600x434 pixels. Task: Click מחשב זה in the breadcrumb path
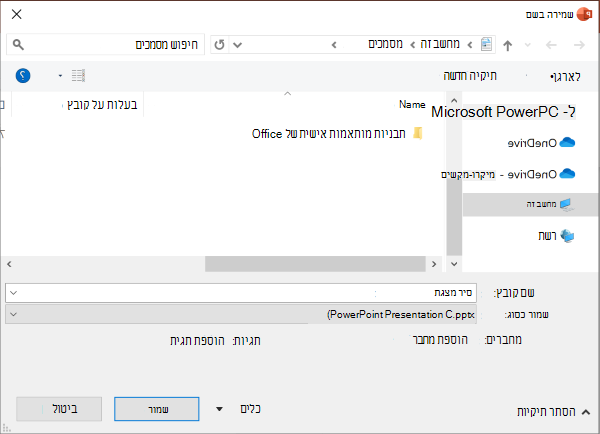click(440, 44)
